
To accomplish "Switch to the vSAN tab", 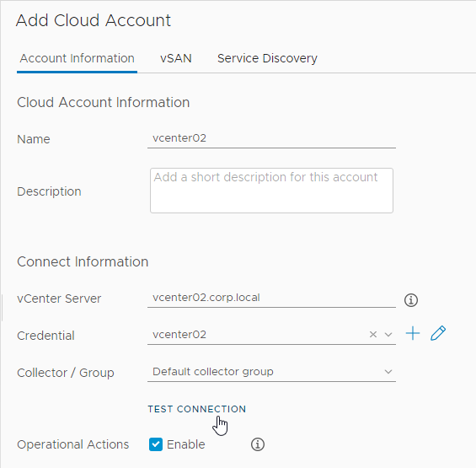I will click(x=176, y=58).
